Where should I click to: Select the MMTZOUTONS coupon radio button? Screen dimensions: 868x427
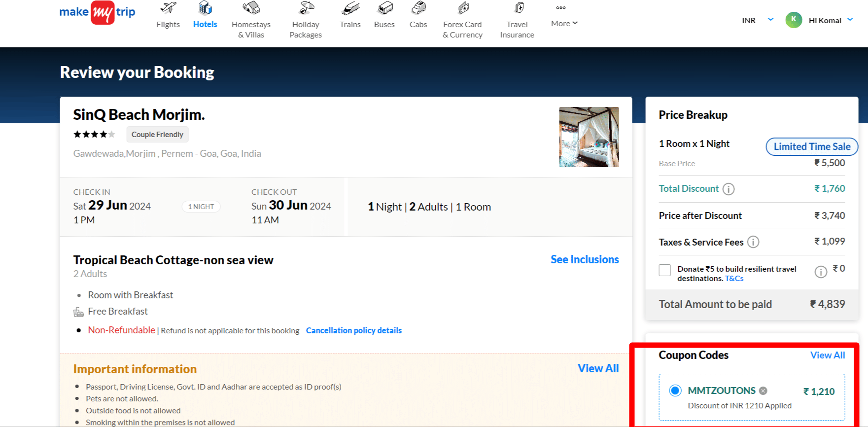tap(675, 391)
